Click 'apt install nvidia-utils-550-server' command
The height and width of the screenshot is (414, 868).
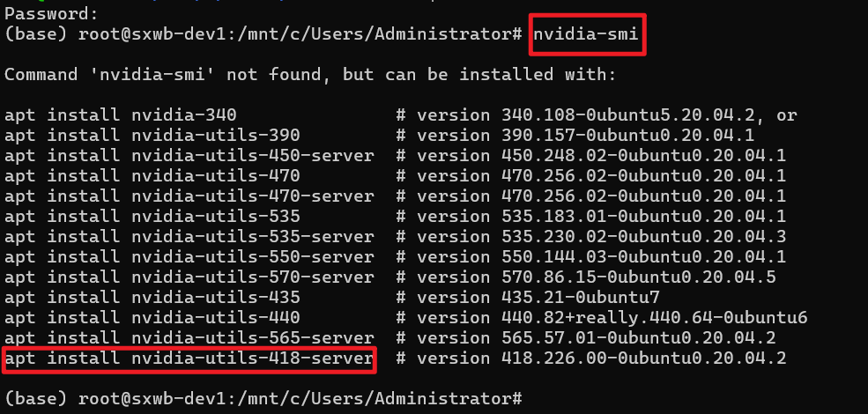pos(189,257)
